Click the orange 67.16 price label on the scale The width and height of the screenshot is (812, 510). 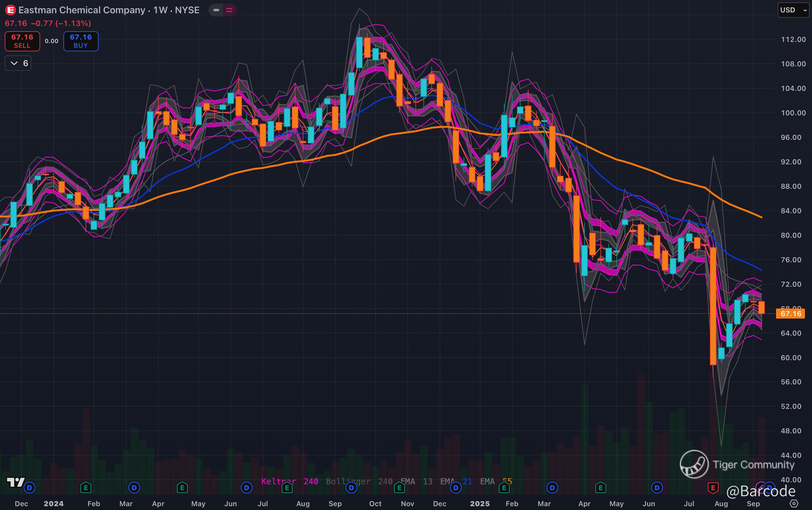pos(790,314)
